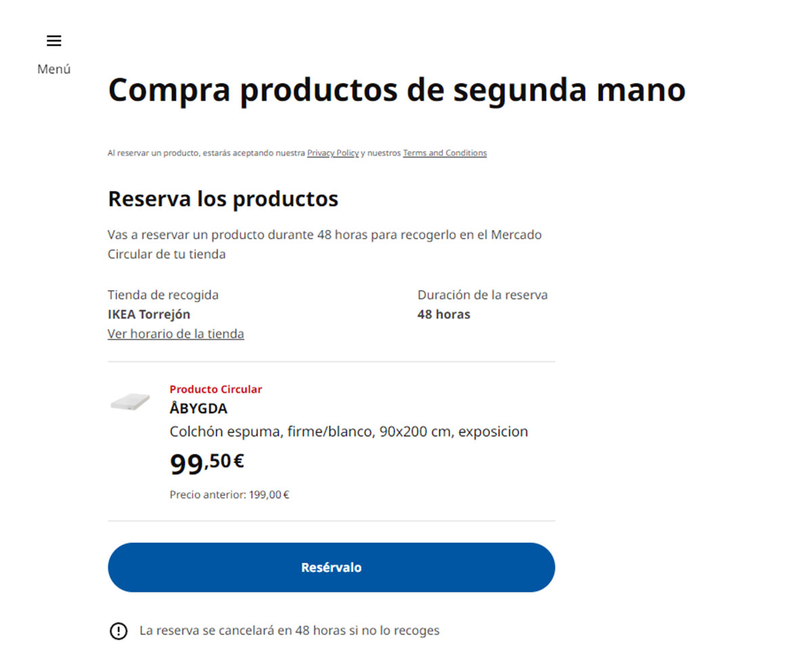This screenshot has width=812, height=671.
Task: Click the Reserva los productos heading
Action: coord(223,200)
